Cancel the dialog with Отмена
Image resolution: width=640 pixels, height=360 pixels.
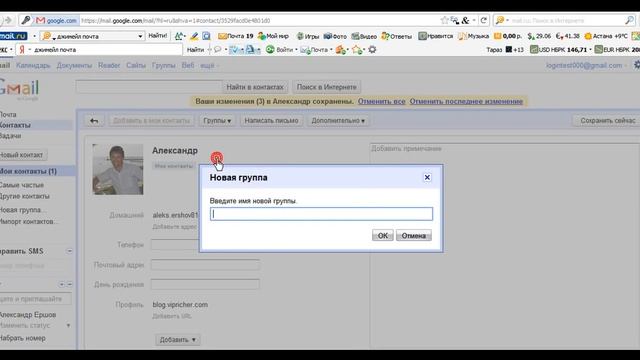click(x=413, y=236)
